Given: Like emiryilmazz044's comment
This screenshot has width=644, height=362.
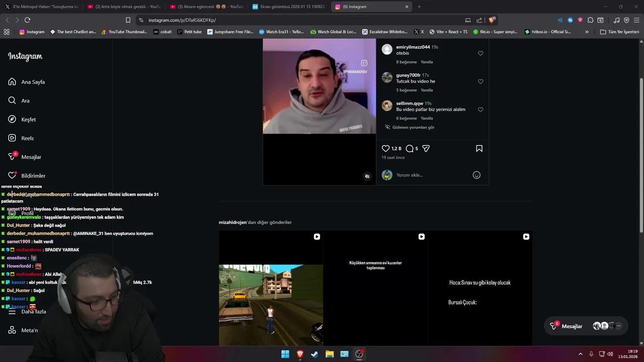Looking at the screenshot, I should pyautogui.click(x=480, y=53).
